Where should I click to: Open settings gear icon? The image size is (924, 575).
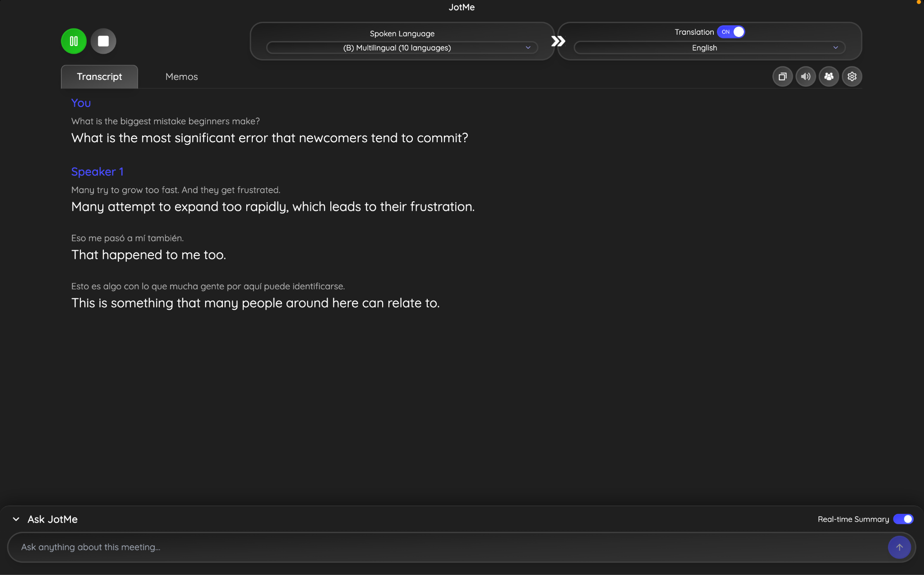pyautogui.click(x=852, y=77)
